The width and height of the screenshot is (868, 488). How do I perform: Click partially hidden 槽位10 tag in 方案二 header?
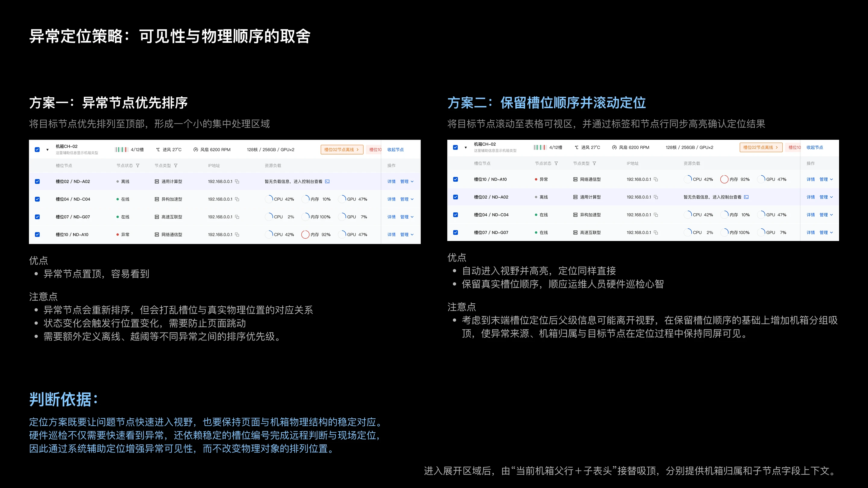[x=793, y=148]
